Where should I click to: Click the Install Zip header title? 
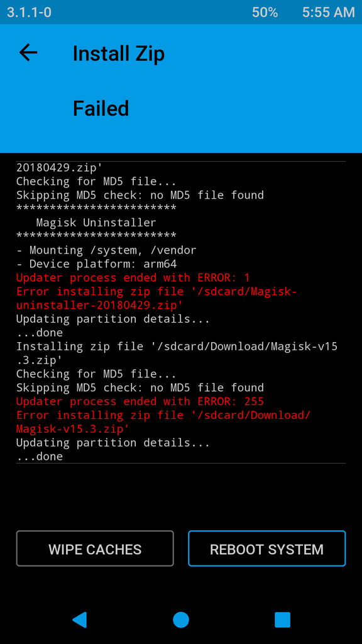click(119, 54)
